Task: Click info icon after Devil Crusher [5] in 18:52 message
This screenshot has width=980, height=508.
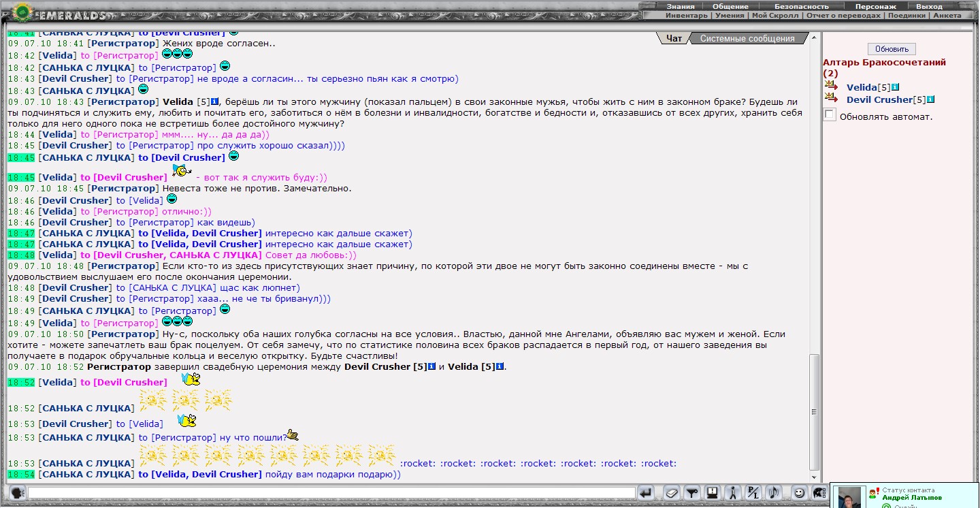Action: coord(431,366)
